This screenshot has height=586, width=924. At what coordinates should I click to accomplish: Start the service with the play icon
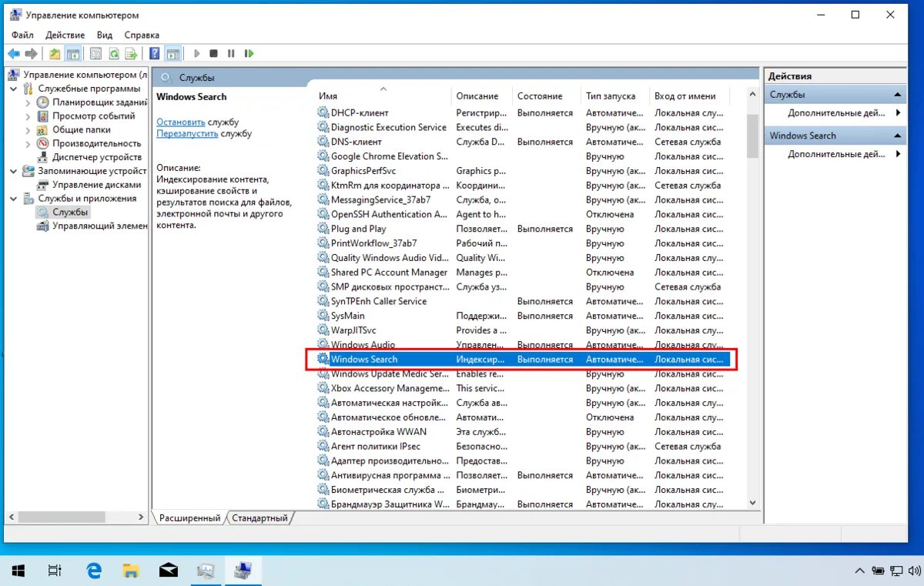point(197,54)
